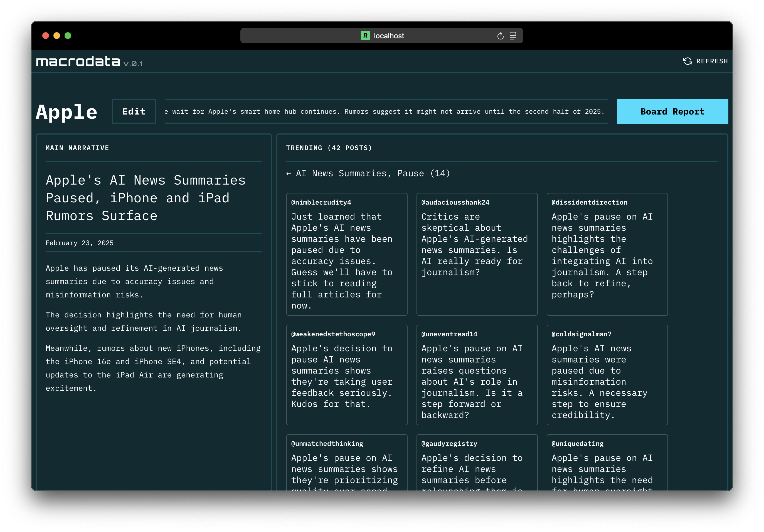Click the scrolling news ticker text
The width and height of the screenshot is (764, 532).
(386, 111)
